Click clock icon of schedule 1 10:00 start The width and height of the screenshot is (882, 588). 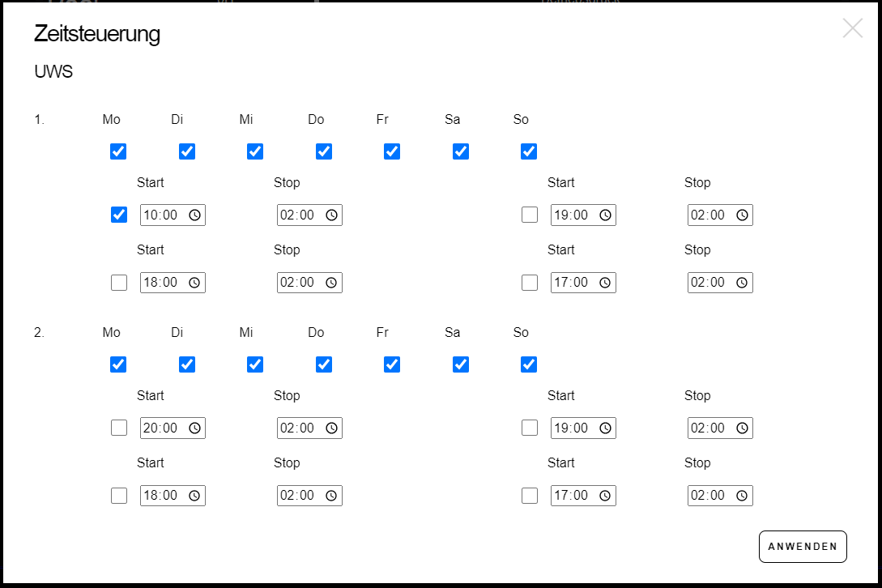(194, 215)
